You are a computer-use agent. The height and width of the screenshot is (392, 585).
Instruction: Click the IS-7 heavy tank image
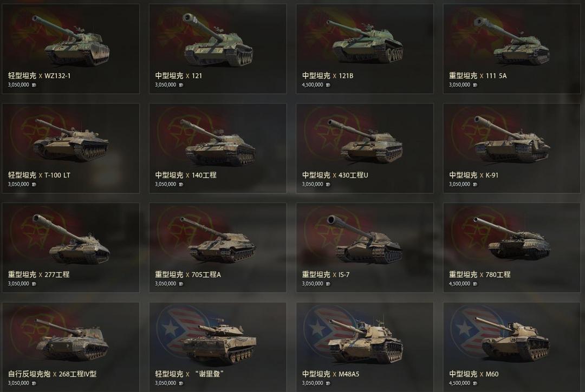coord(368,239)
